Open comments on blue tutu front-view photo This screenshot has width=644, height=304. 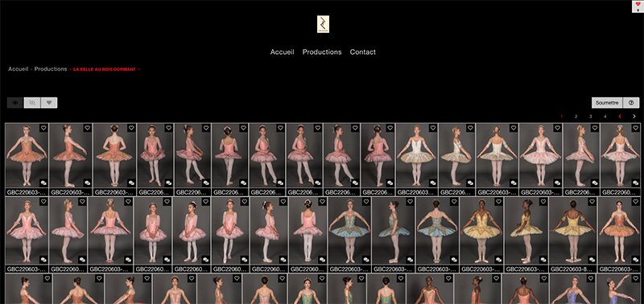(366, 259)
